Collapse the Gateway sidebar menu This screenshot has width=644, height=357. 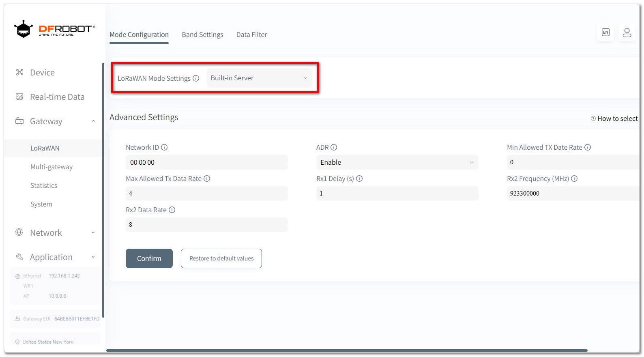(55, 121)
